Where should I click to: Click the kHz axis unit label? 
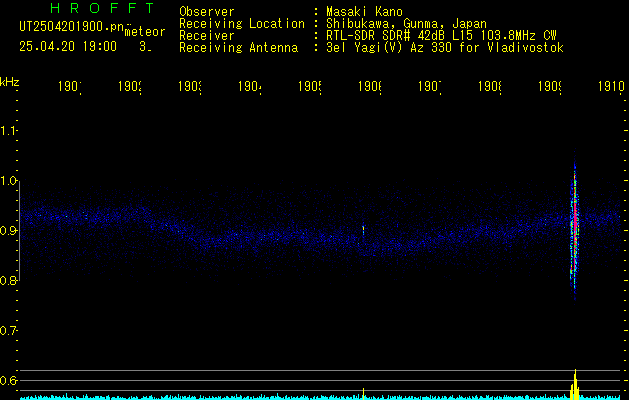coord(9,82)
